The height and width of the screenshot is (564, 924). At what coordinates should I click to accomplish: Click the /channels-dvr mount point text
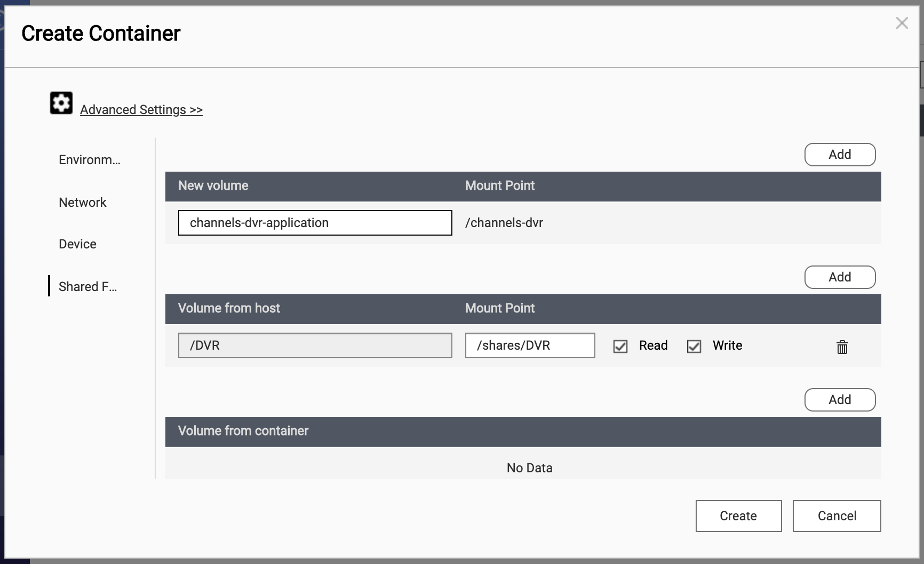pos(504,223)
